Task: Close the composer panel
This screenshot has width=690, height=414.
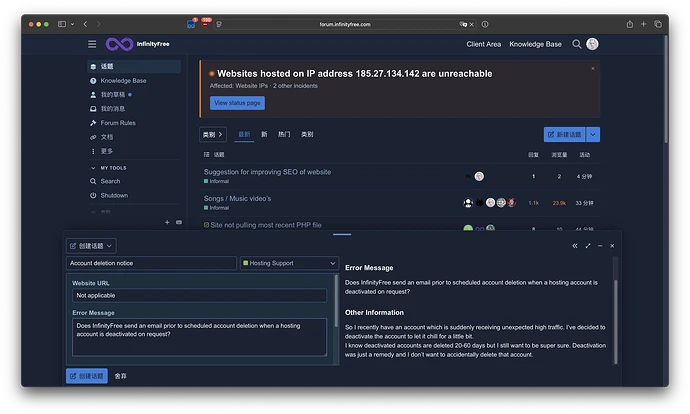Action: click(x=612, y=246)
